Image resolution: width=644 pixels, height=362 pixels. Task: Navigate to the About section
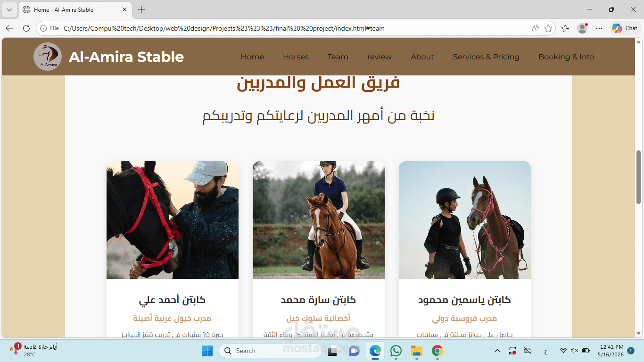pos(422,57)
